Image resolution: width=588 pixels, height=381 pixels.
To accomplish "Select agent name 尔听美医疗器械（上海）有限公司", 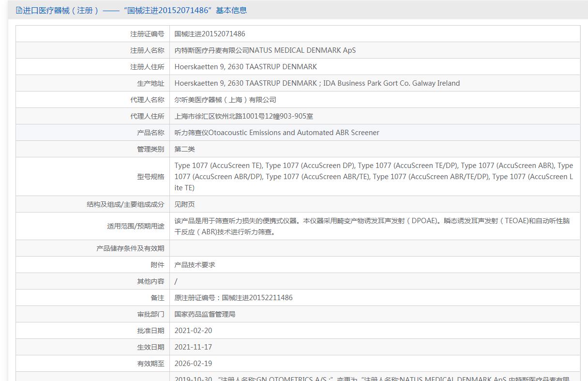I will pyautogui.click(x=226, y=100).
